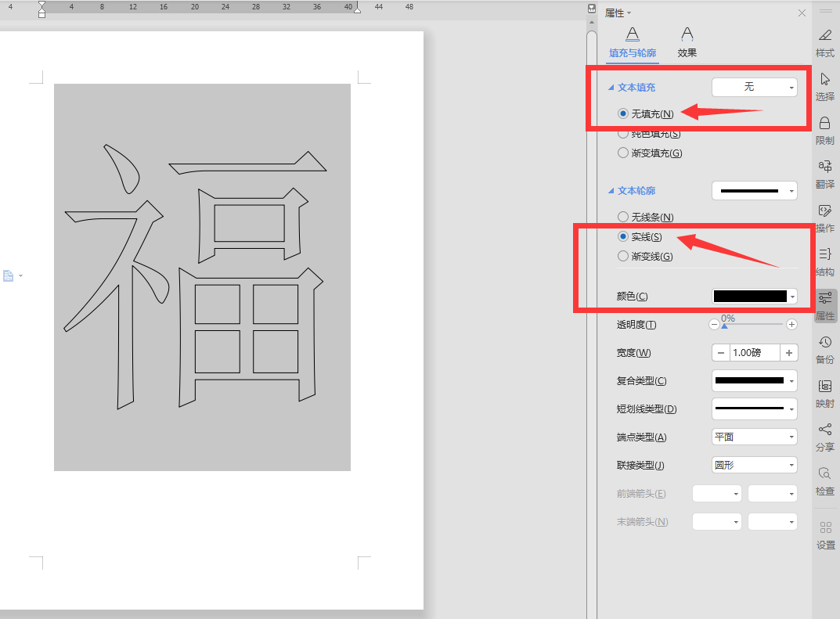Open the 联接类型(J) dropdown showing 圆形
The height and width of the screenshot is (619, 840).
(755, 465)
